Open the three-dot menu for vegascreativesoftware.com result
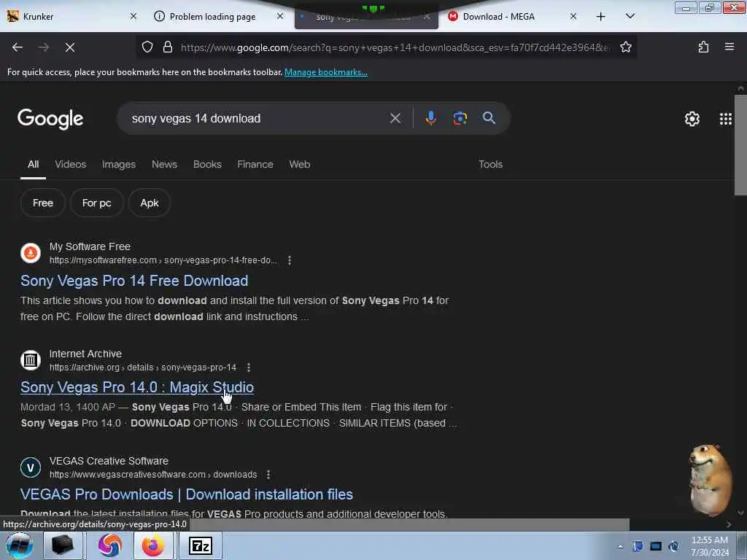The width and height of the screenshot is (747, 560). pos(268,475)
